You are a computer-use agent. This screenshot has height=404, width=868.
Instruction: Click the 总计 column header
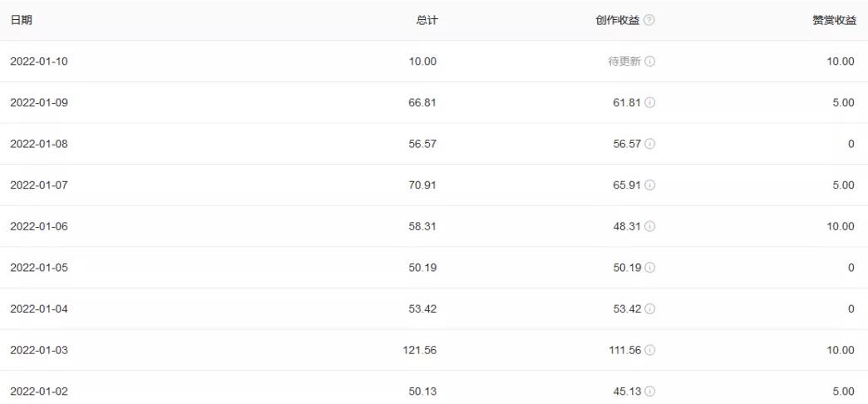coord(426,20)
